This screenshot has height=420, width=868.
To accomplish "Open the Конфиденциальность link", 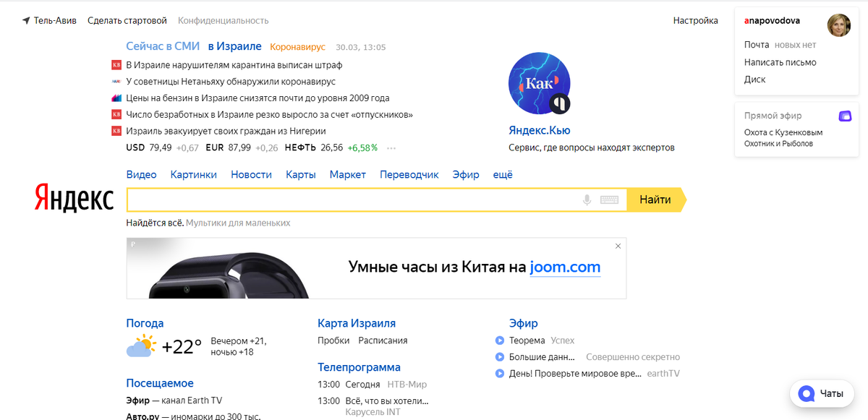I will [x=224, y=21].
